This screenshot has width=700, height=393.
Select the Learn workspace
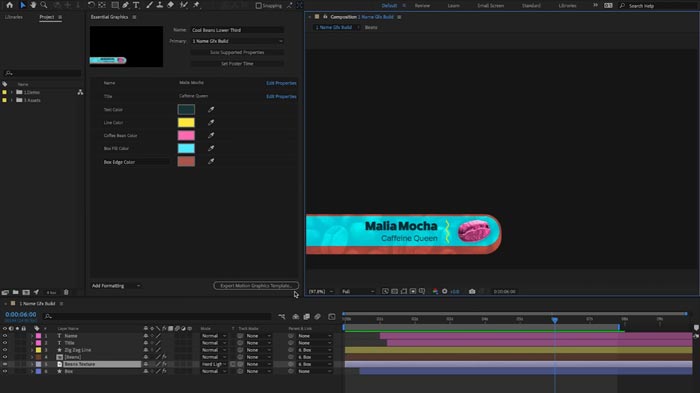pos(454,6)
